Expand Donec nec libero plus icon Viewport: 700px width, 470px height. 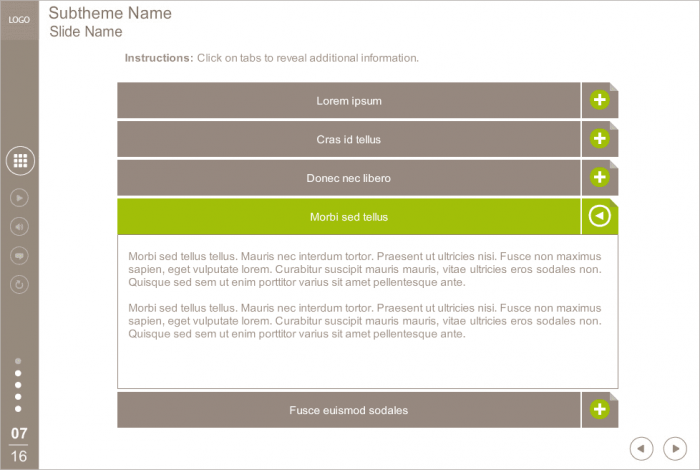[599, 177]
